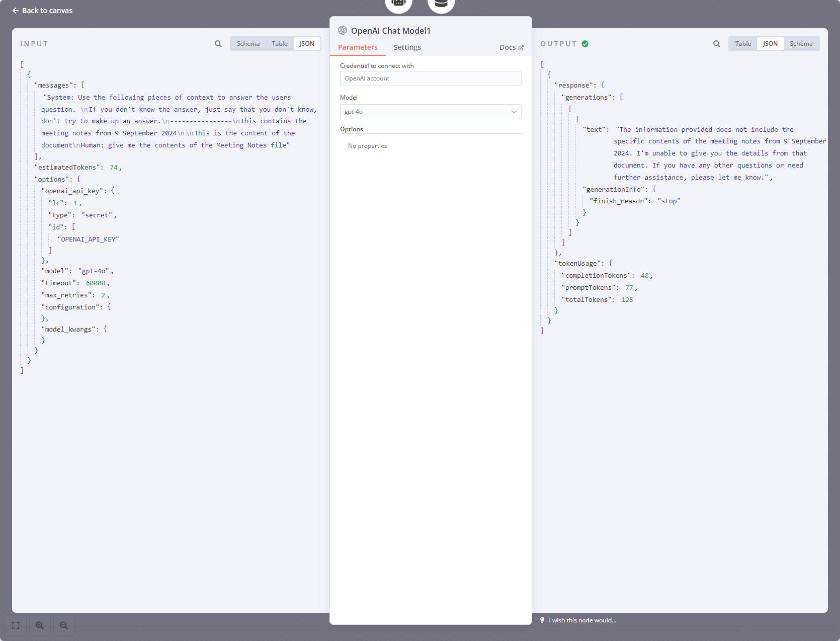Click the "openai_api_key" key in input
The height and width of the screenshot is (641, 840).
[72, 191]
